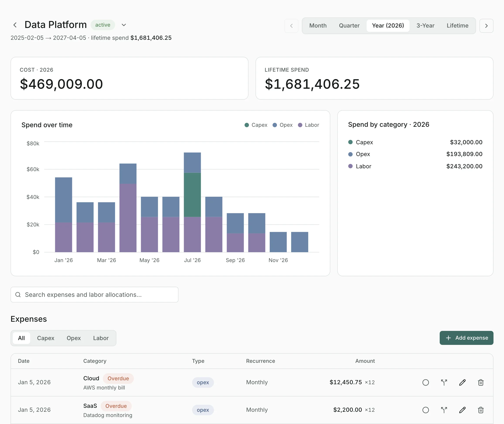504x424 pixels.
Task: Click the opex type tag on the Cloud row
Action: (203, 382)
